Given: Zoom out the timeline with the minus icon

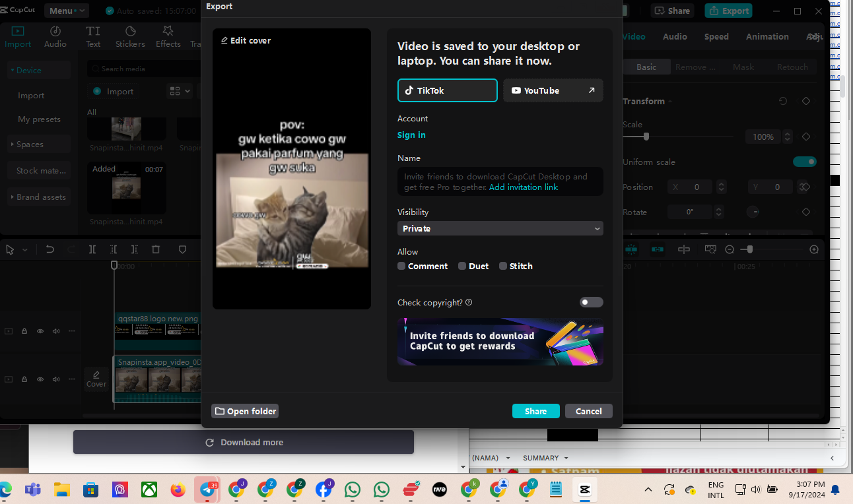Looking at the screenshot, I should click(x=730, y=249).
